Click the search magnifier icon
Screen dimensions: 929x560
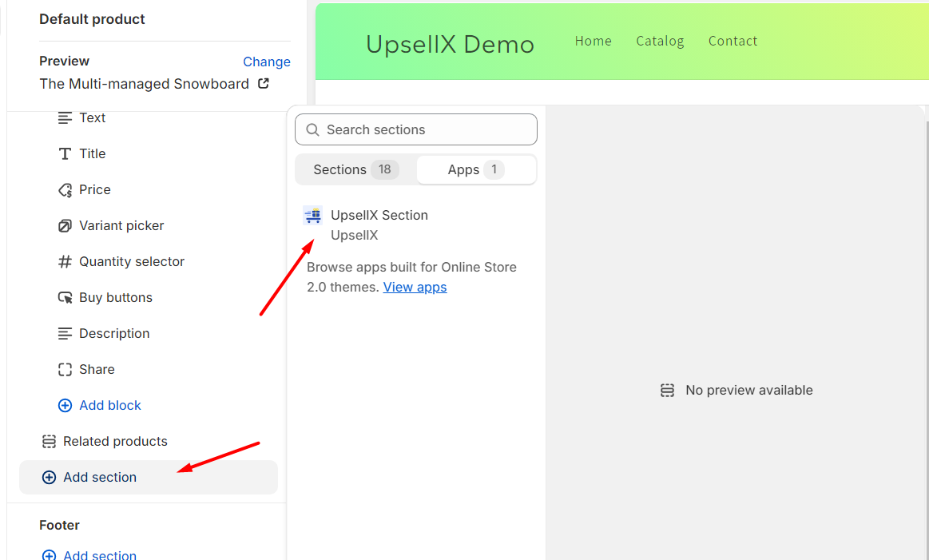point(313,129)
